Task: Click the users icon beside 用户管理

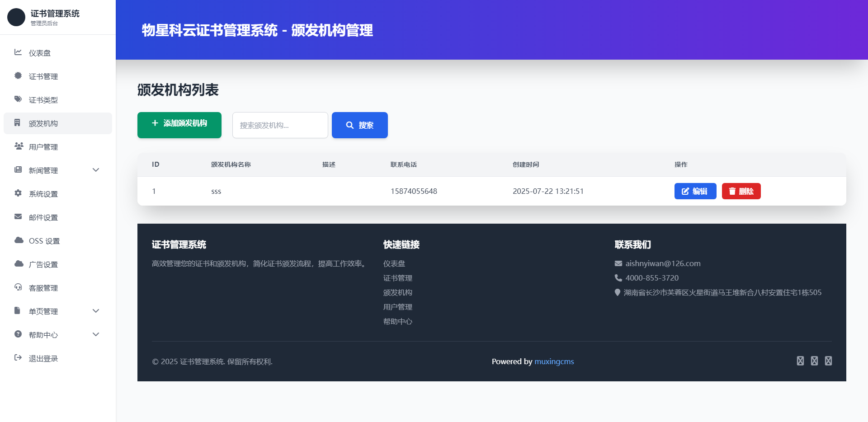Action: [19, 146]
